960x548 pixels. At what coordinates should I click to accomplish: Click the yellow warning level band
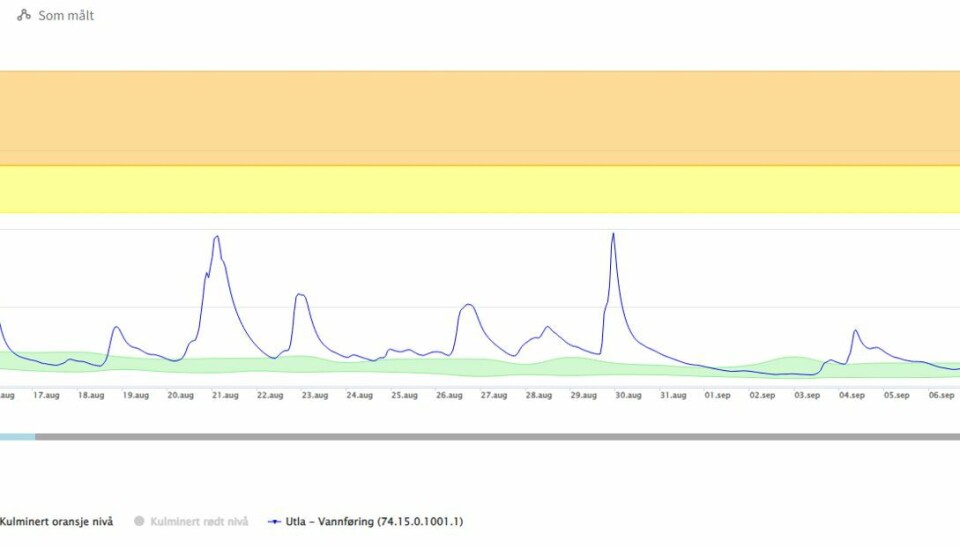coord(480,189)
